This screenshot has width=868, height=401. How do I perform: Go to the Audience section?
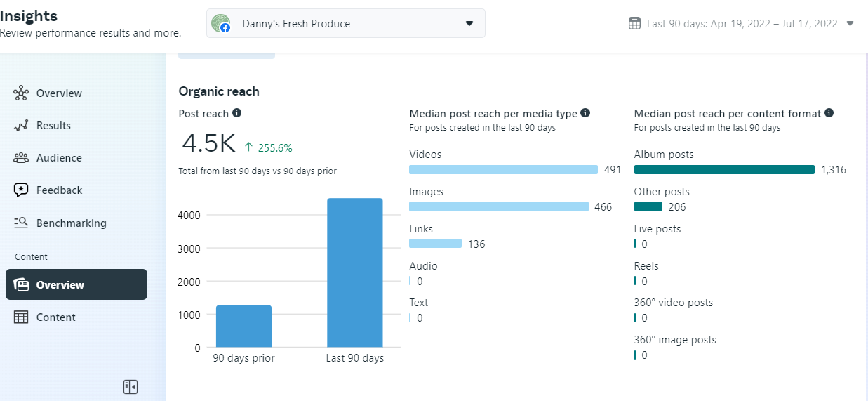[x=59, y=158]
